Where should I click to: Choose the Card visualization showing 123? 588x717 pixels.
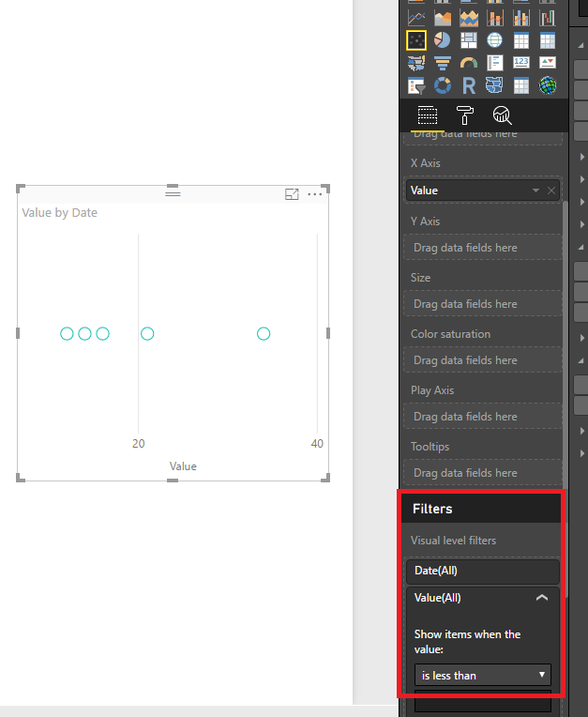click(x=520, y=62)
